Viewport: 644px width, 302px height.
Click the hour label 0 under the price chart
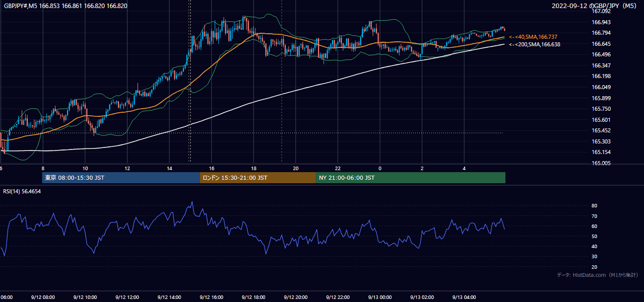[380, 169]
